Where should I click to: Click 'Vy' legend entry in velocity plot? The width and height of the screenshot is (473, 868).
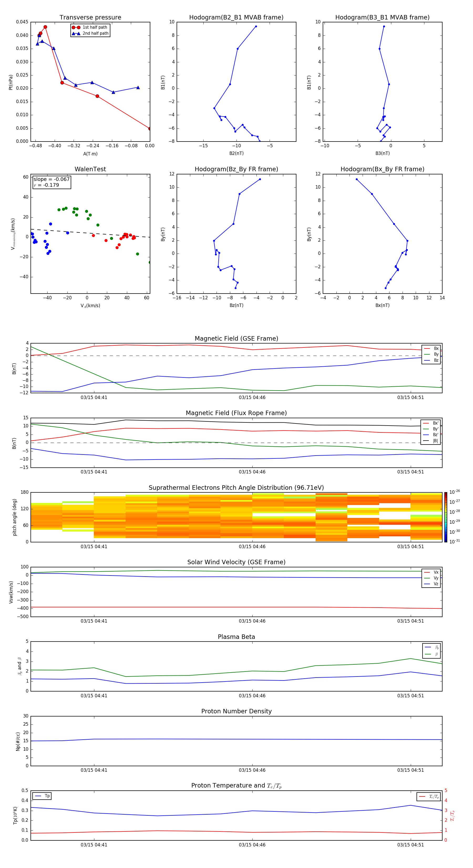[431, 578]
